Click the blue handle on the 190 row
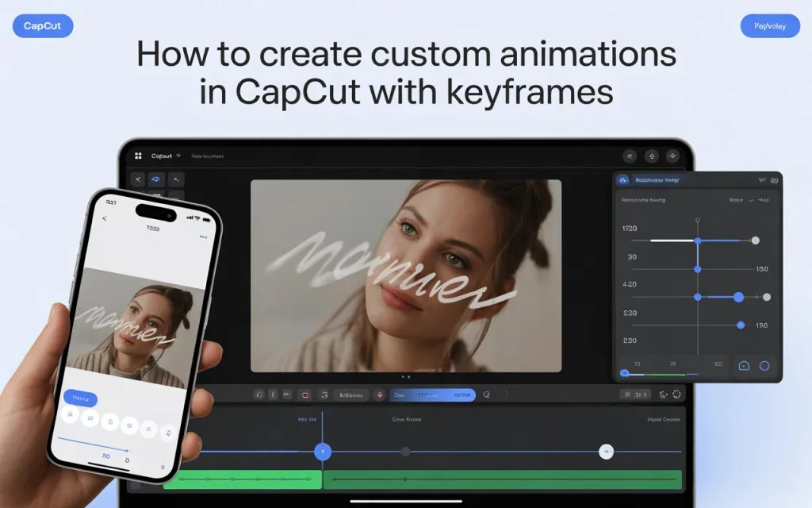 tap(741, 325)
